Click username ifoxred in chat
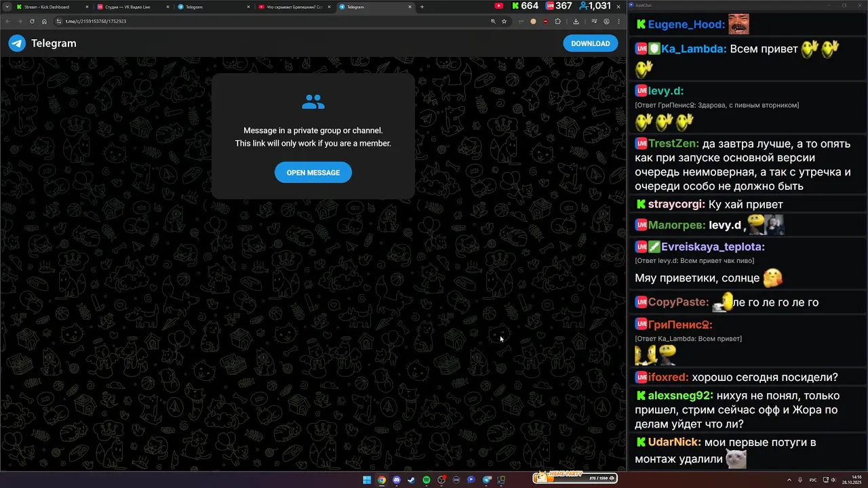Screen dimensions: 868x488 pos(669,378)
